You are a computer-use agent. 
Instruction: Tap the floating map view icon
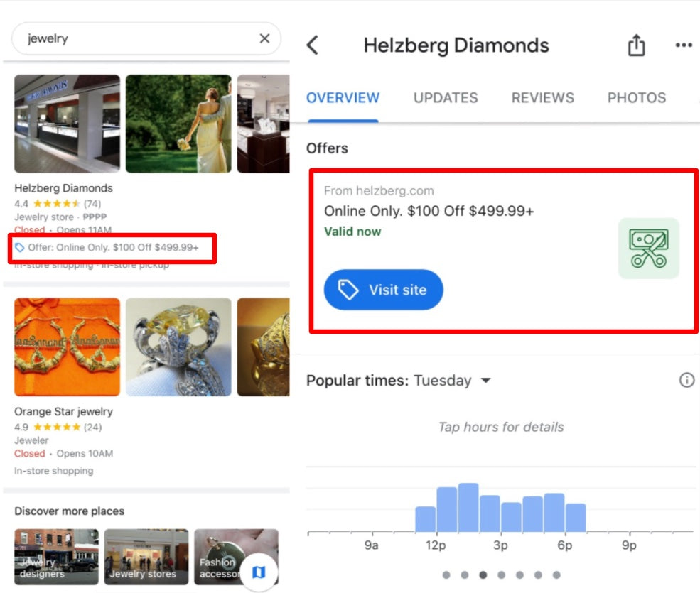[259, 571]
